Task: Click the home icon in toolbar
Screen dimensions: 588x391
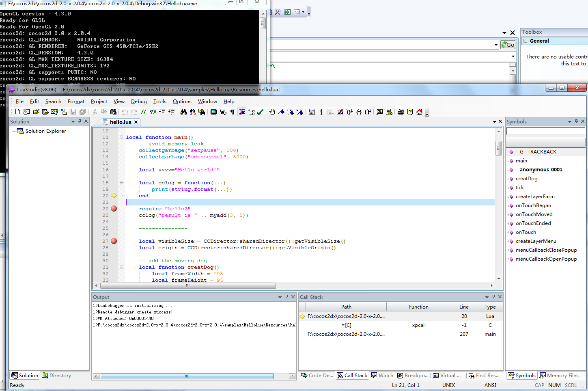Action: click(x=419, y=112)
